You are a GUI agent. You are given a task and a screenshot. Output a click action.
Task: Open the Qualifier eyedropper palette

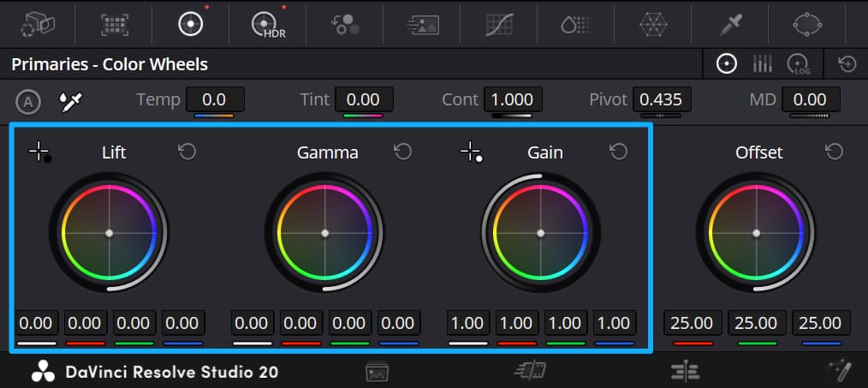(731, 25)
